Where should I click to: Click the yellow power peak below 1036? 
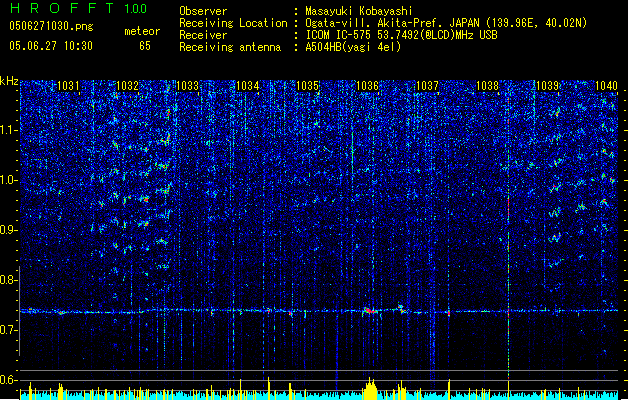point(371,389)
